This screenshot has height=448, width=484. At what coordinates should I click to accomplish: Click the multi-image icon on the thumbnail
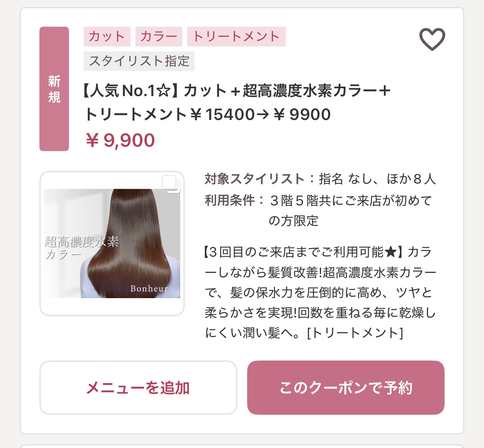click(171, 184)
